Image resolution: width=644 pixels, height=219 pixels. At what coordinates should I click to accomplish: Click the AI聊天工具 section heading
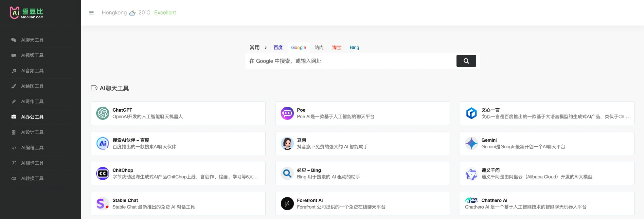pos(114,88)
